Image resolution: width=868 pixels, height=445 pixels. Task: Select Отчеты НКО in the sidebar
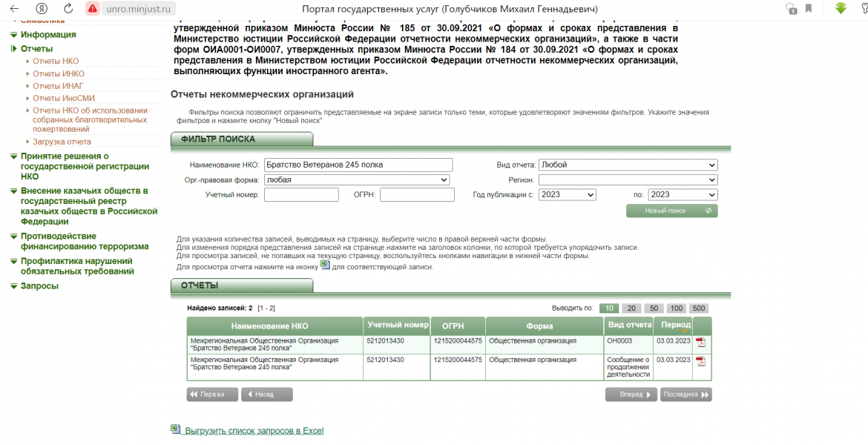pyautogui.click(x=56, y=62)
